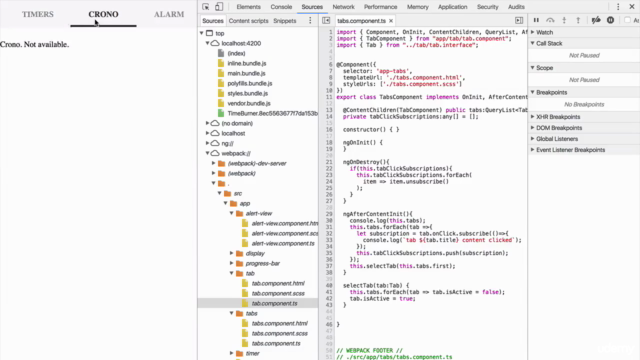Screen dimensions: 640x360
Task: Collapse the Call Stack section
Action: tap(532, 43)
